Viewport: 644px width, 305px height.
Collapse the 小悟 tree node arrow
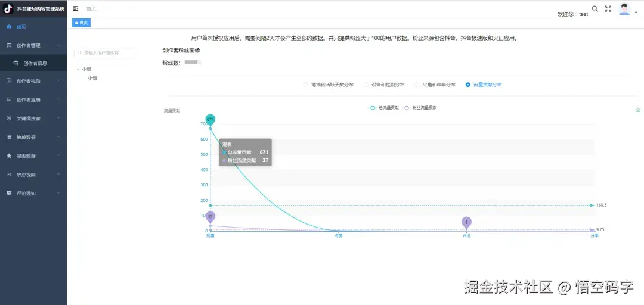coord(78,69)
